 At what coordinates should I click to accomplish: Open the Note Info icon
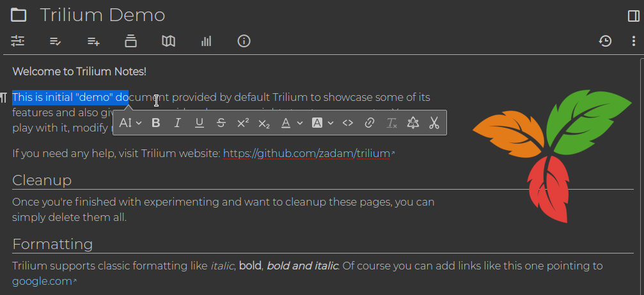[244, 42]
